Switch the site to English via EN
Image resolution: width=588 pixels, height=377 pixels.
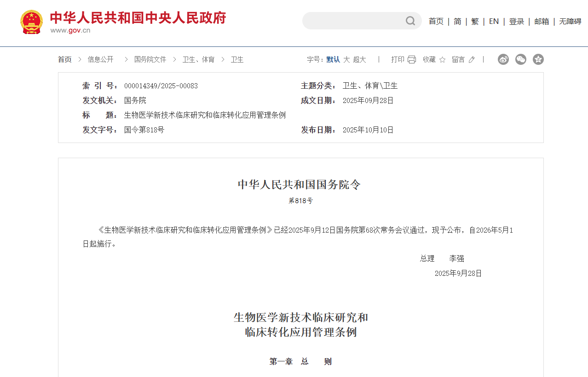(x=494, y=21)
